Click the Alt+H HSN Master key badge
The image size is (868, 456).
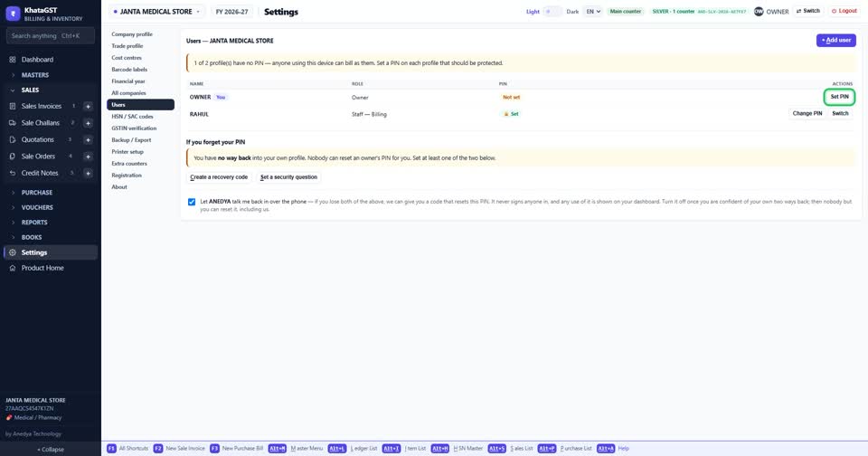[x=440, y=448]
